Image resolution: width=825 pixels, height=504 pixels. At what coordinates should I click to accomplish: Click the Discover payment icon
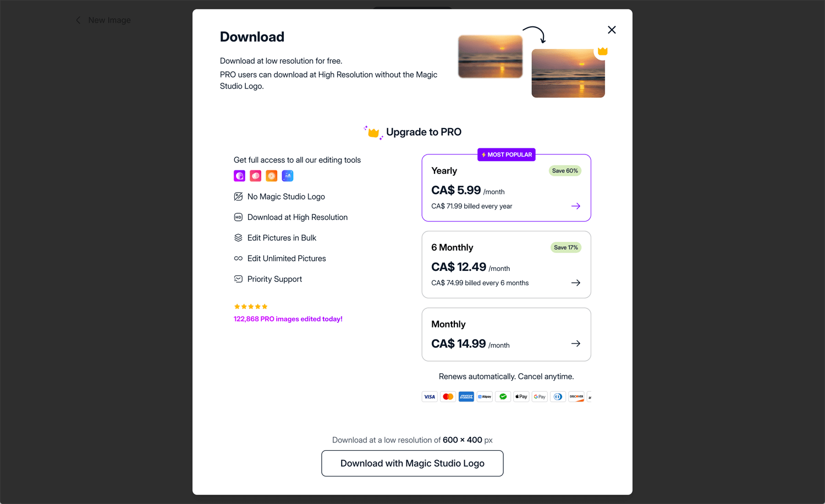576,397
